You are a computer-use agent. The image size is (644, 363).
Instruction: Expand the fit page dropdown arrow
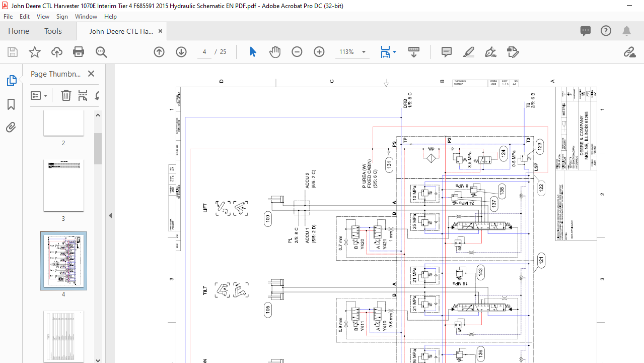click(x=394, y=52)
